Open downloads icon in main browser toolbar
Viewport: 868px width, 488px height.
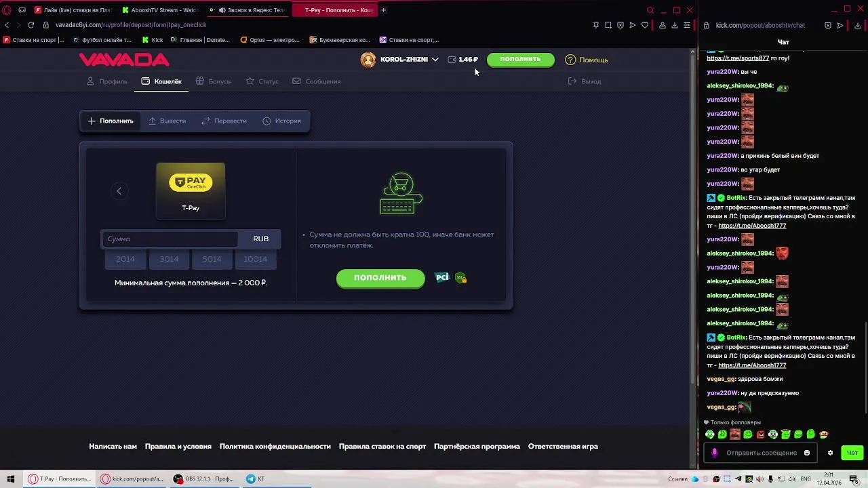[x=674, y=25]
